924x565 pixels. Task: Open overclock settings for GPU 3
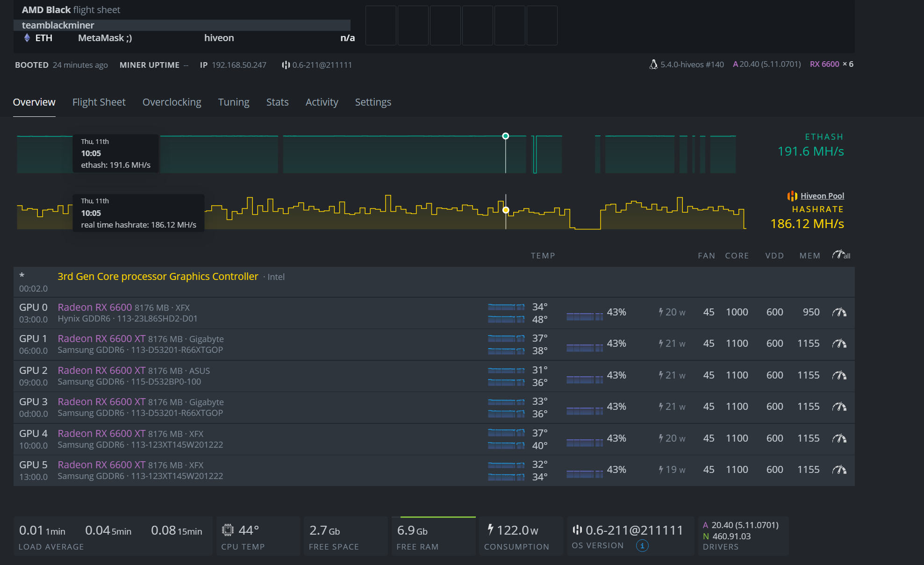coord(839,407)
